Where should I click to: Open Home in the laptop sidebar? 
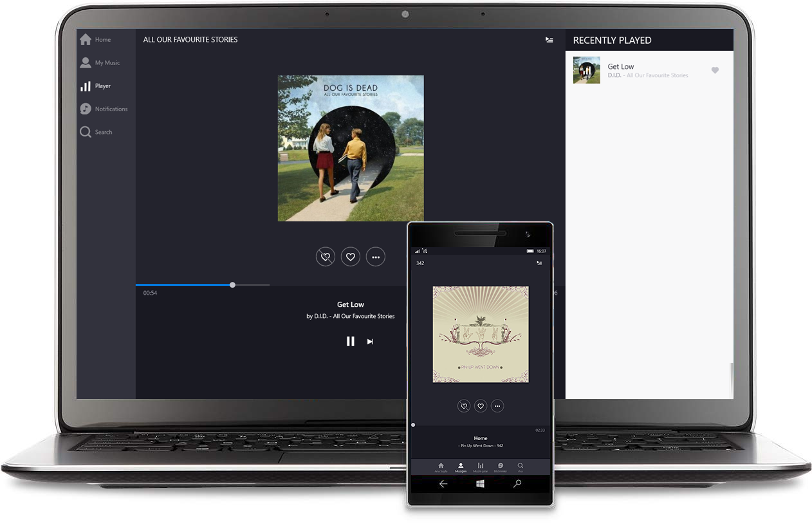(95, 39)
